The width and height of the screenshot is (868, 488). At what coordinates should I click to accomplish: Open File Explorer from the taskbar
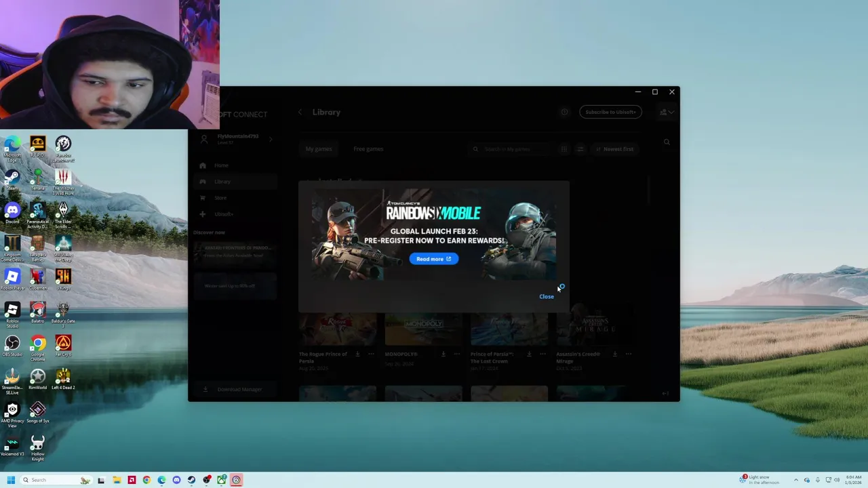pos(117,480)
